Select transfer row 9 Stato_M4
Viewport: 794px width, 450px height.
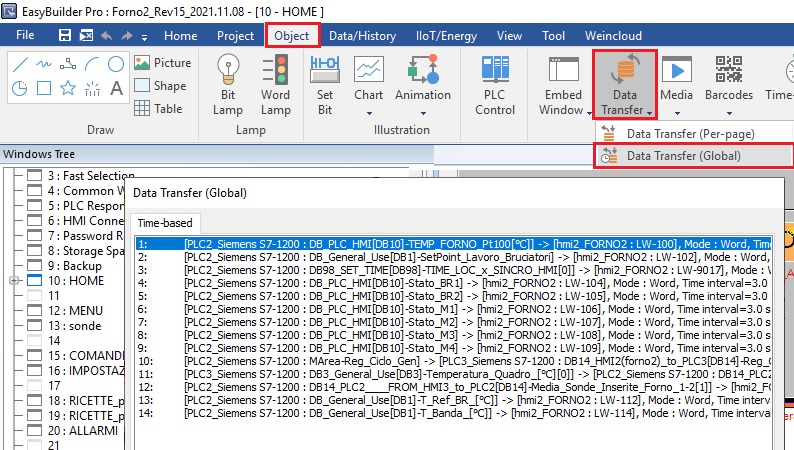[x=454, y=348]
